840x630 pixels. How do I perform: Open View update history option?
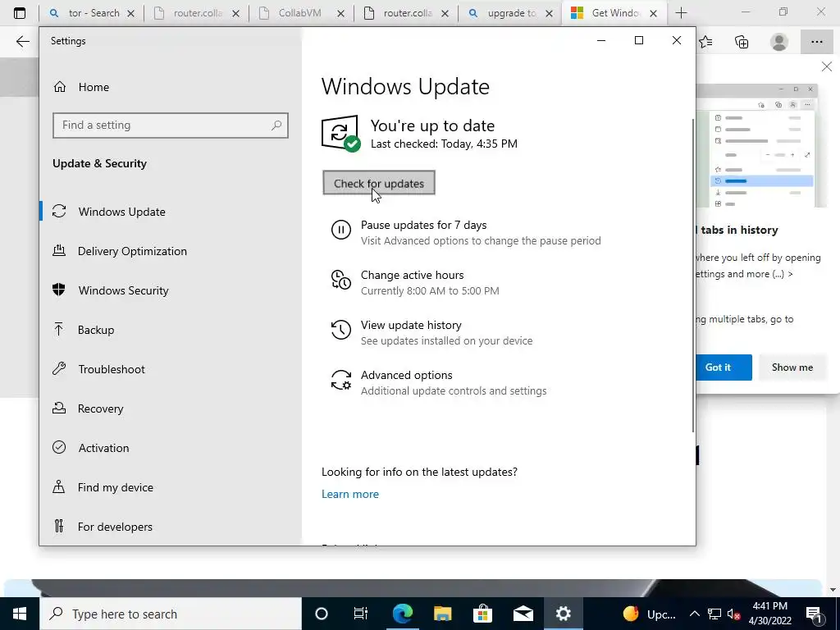(x=431, y=333)
